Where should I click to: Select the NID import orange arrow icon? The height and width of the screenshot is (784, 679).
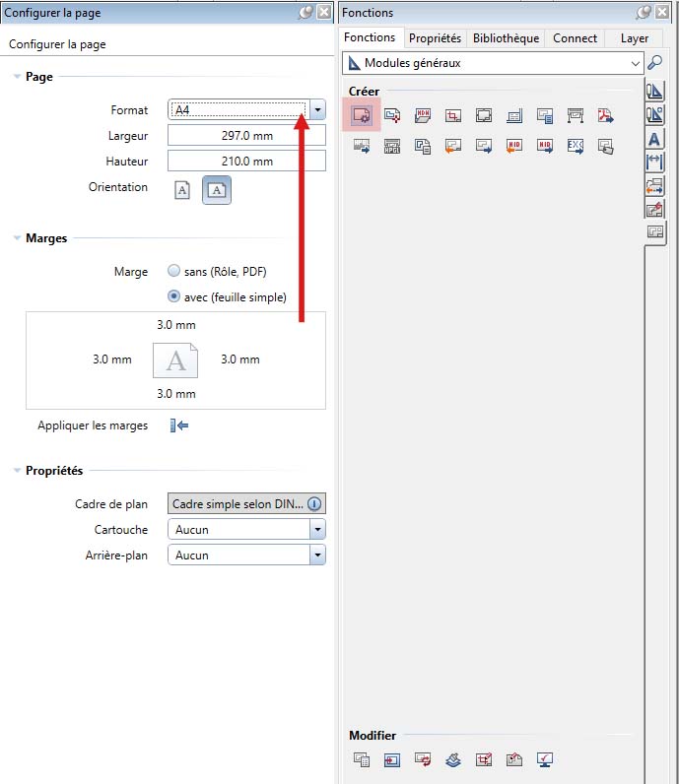coord(514,146)
